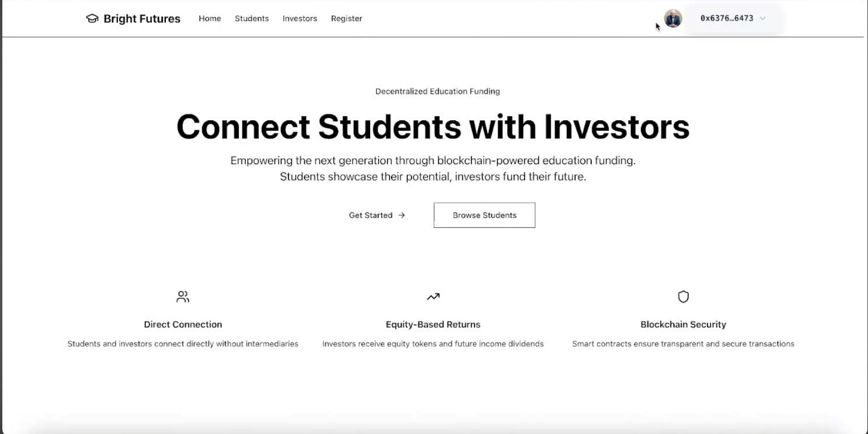Click the Equity-Based Returns trending chart icon
This screenshot has height=434, width=868.
tap(433, 296)
